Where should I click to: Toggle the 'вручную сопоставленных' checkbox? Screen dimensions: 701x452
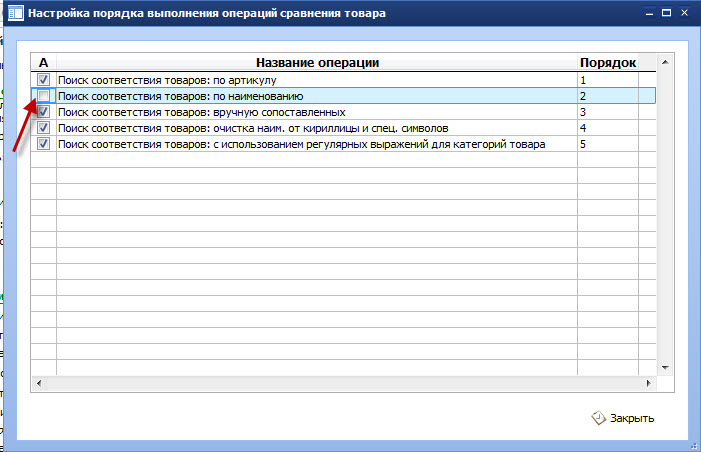tap(43, 112)
